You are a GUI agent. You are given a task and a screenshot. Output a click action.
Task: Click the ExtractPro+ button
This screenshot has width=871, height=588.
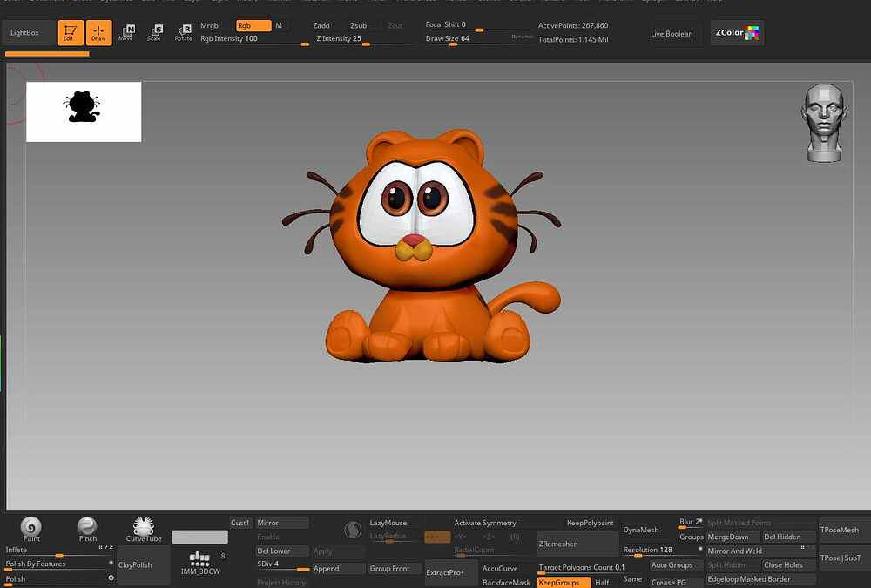451,572
